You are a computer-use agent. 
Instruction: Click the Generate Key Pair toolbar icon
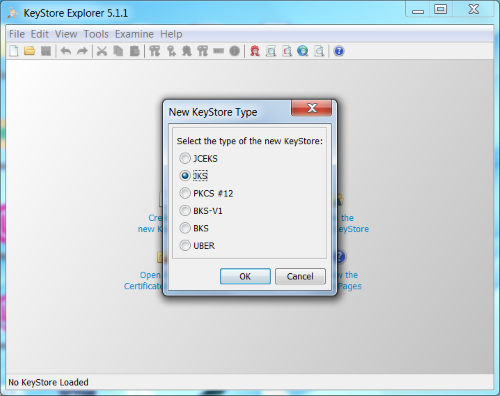coord(155,51)
